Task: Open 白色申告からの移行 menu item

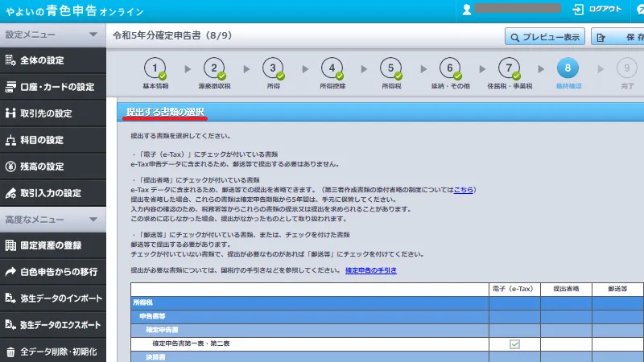Action: pyautogui.click(x=53, y=271)
